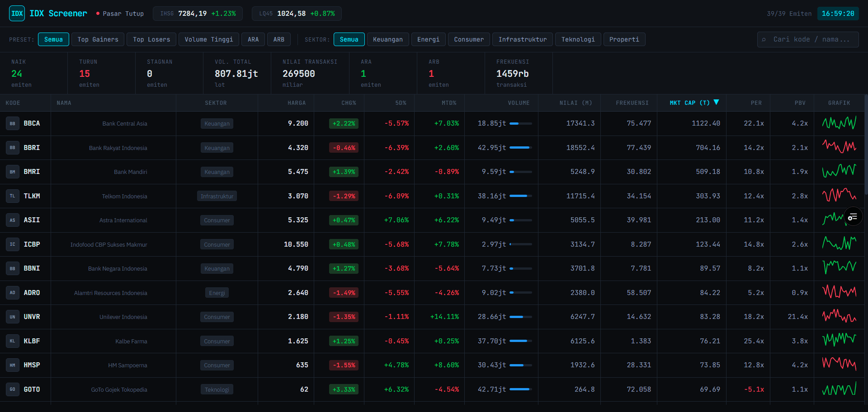
Task: Click the IDX logo icon
Action: pyautogui.click(x=17, y=14)
